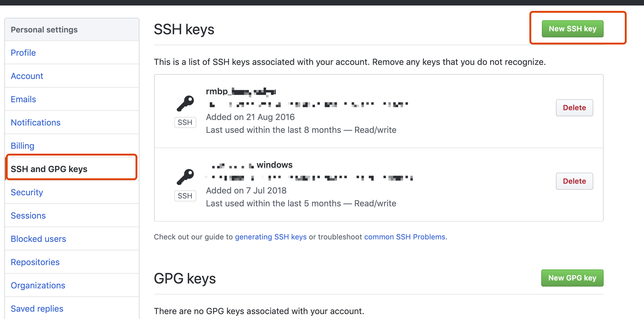Open Blocked users page
This screenshot has width=644, height=319.
(x=38, y=239)
